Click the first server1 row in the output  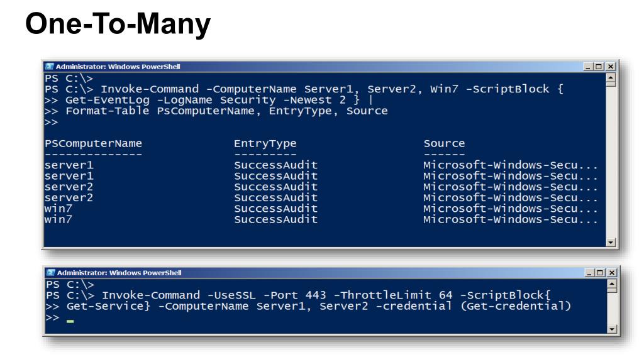321,165
